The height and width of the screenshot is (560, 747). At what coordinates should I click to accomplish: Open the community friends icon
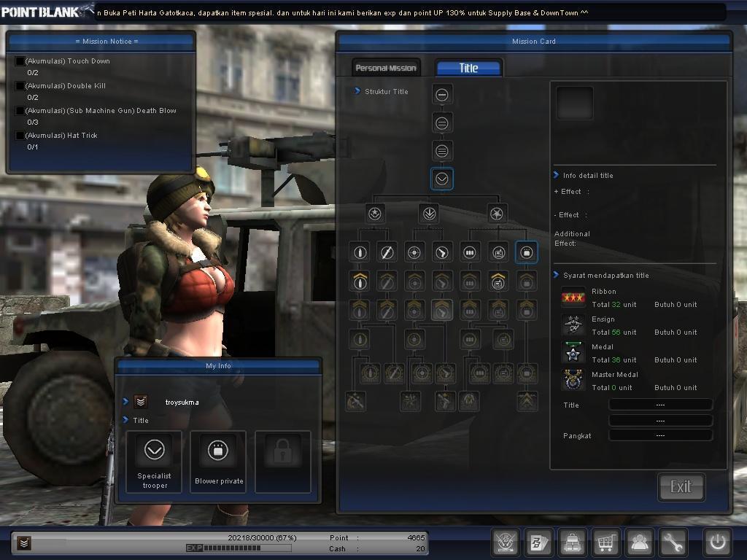coord(639,542)
